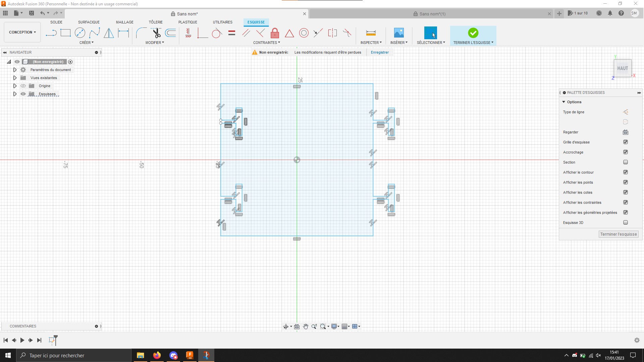Click green check to finish sketch
This screenshot has width=644, height=362.
pos(473,33)
